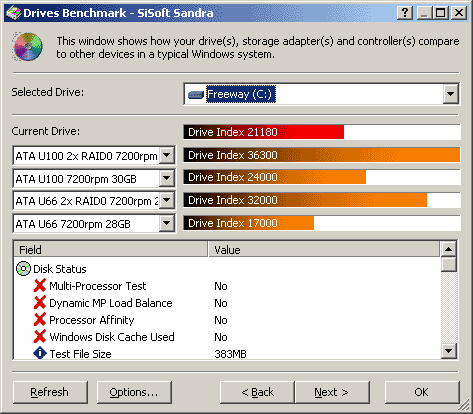This screenshot has width=473, height=414.
Task: Click the context help question mark button
Action: [405, 13]
